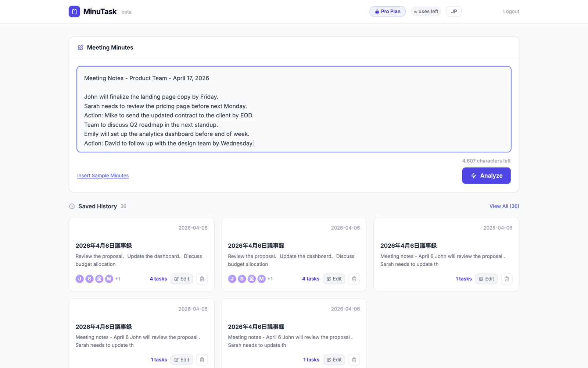Click the M avatar on second card

click(261, 279)
